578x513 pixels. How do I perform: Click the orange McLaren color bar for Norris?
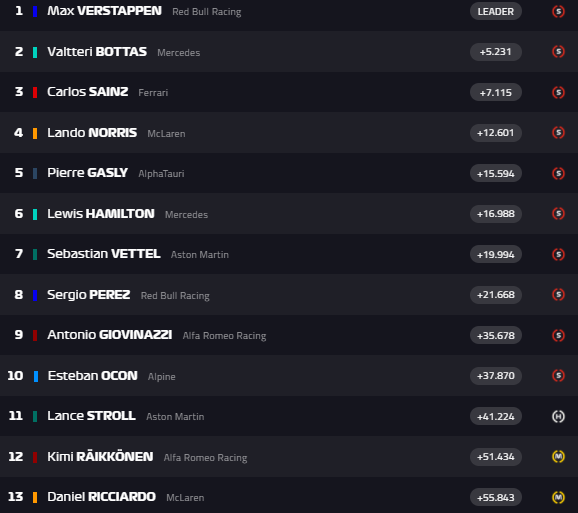[35, 133]
